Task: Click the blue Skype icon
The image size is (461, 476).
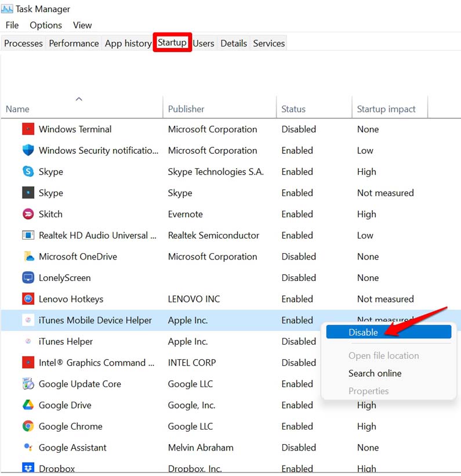Action: coord(28,171)
